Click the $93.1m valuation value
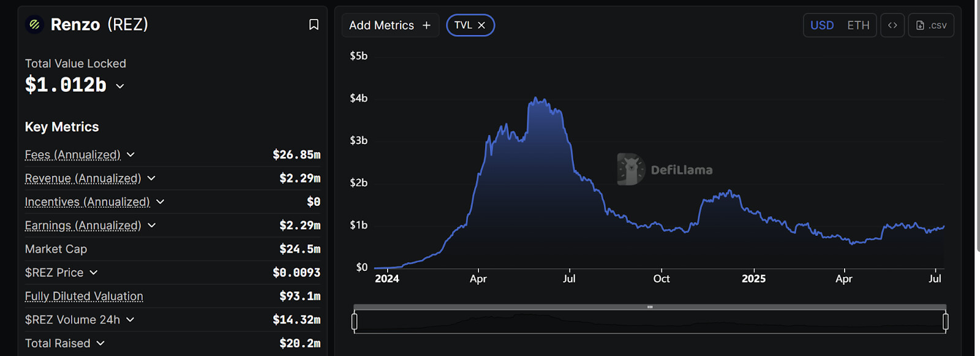Screen dimensions: 980x356 tap(300, 296)
